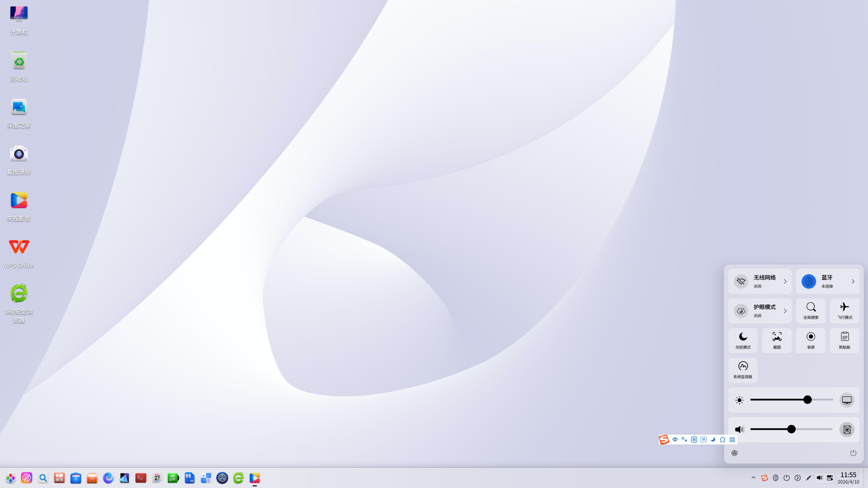Screen dimensions: 868x488
Task: Expand 护眼模式 options chevron
Action: (x=785, y=311)
